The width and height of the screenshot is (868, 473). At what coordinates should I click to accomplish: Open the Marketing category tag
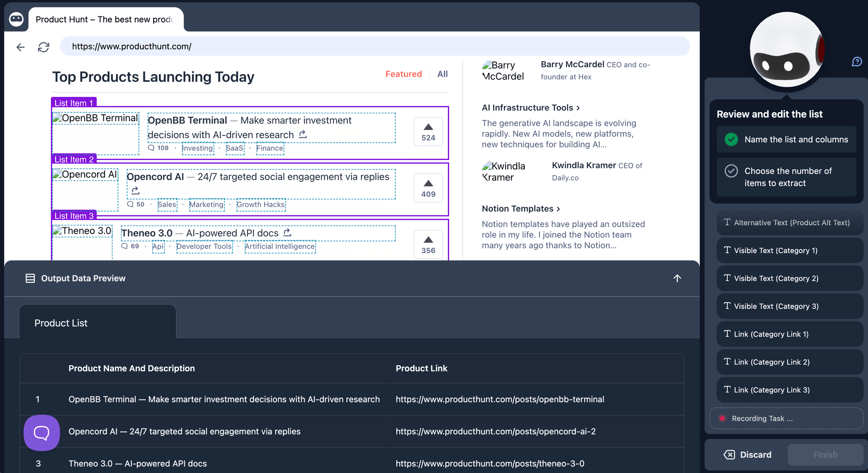tap(207, 205)
